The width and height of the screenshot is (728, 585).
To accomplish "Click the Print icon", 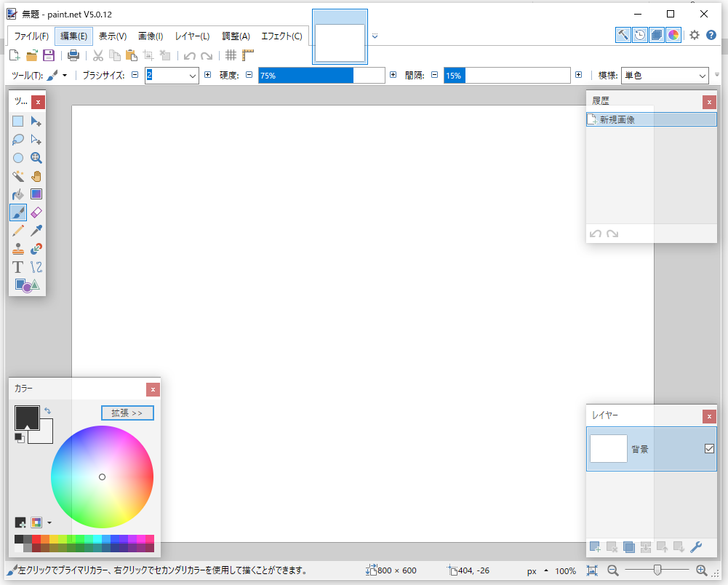I will 73,55.
